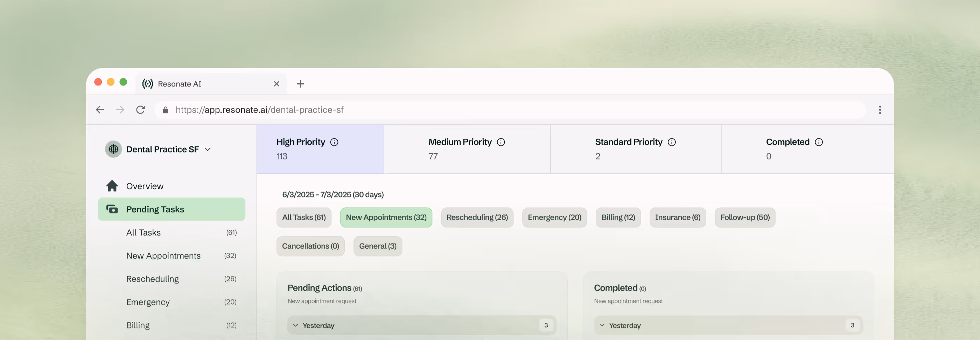Select the Completed tab at top
This screenshot has height=340, width=980.
pyautogui.click(x=807, y=149)
